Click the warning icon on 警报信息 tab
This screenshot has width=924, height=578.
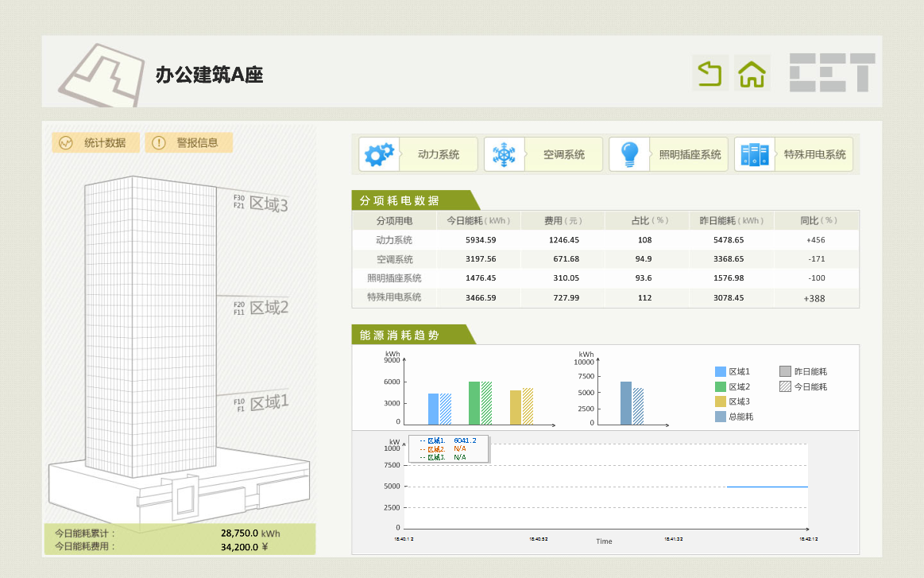tap(159, 143)
